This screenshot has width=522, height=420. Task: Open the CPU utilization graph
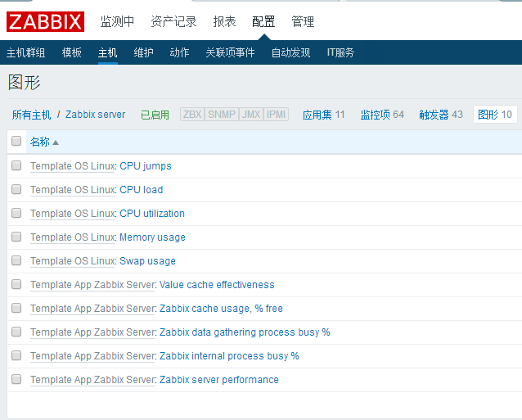(152, 214)
